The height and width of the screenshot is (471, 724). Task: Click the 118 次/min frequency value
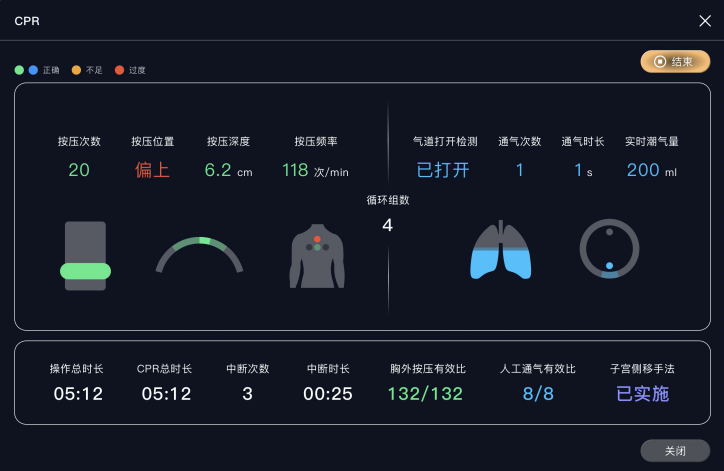click(x=315, y=170)
